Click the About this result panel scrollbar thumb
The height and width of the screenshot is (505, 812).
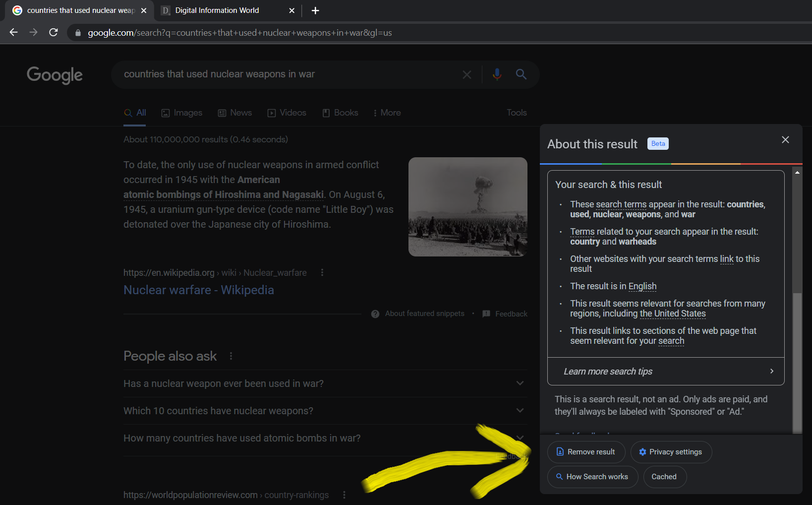[797, 363]
